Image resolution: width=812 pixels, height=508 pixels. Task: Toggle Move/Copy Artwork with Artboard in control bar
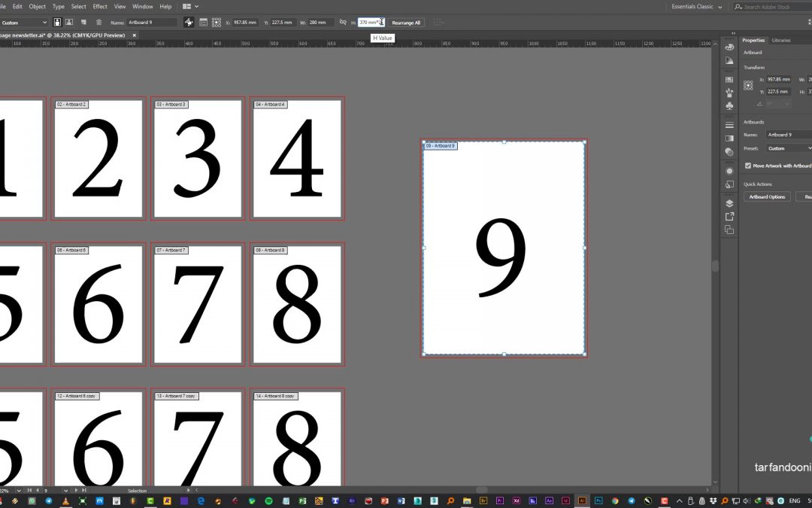pyautogui.click(x=189, y=23)
